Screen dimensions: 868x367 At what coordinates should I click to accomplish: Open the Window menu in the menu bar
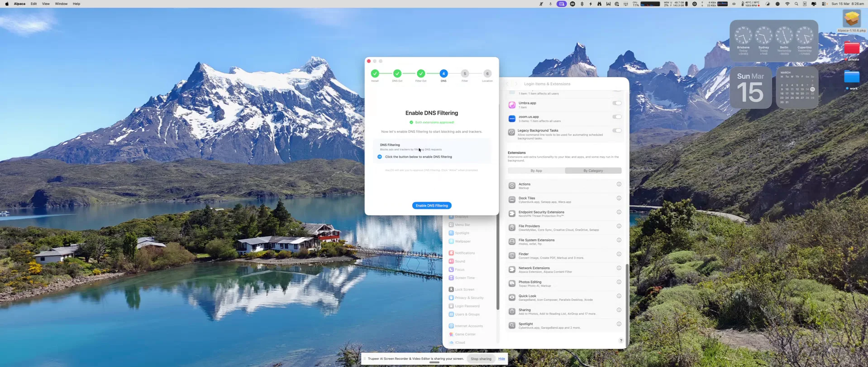click(61, 4)
